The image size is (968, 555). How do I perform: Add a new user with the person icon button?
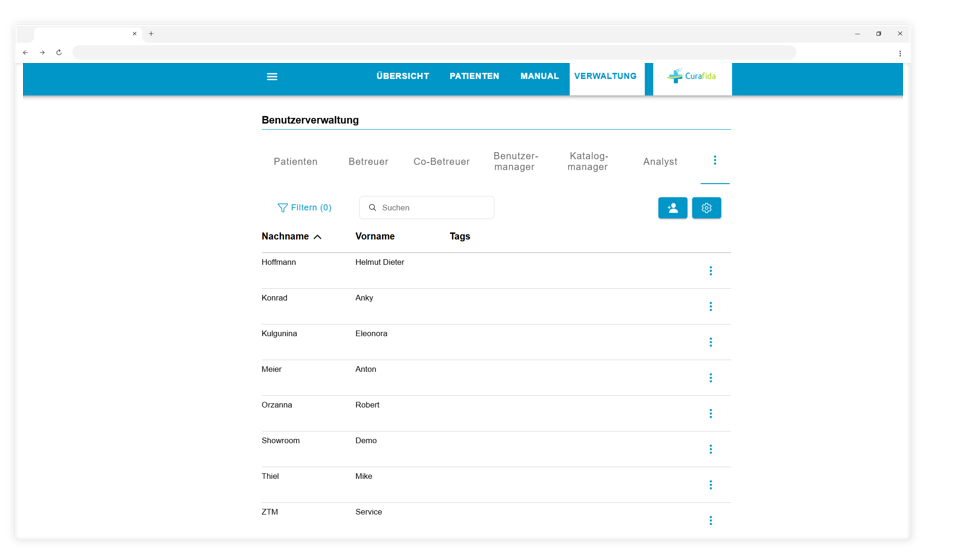point(672,208)
